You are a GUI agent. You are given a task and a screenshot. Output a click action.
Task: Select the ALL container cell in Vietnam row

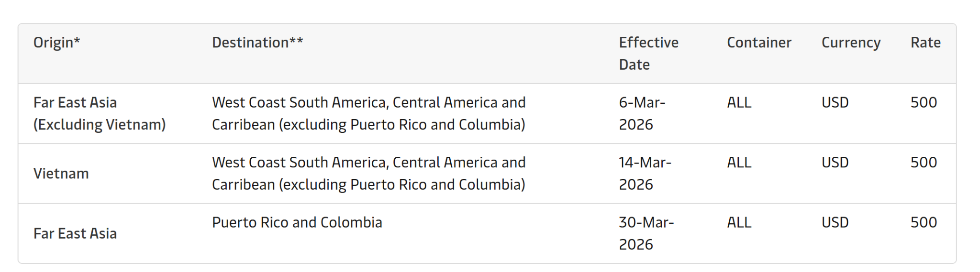tap(739, 163)
